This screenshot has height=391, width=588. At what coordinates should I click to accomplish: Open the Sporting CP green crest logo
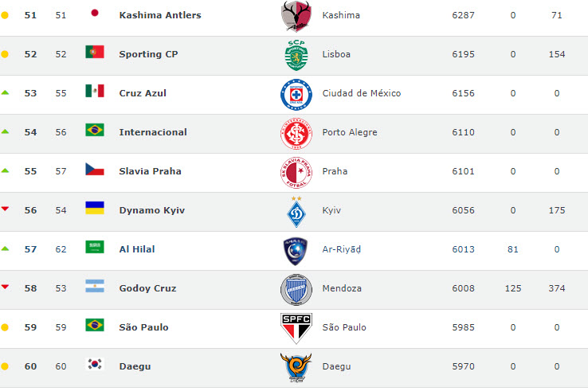pyautogui.click(x=296, y=55)
